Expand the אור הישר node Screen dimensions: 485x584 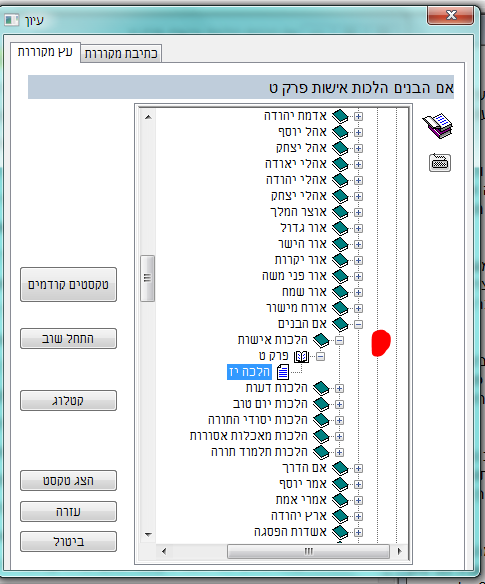click(x=358, y=245)
